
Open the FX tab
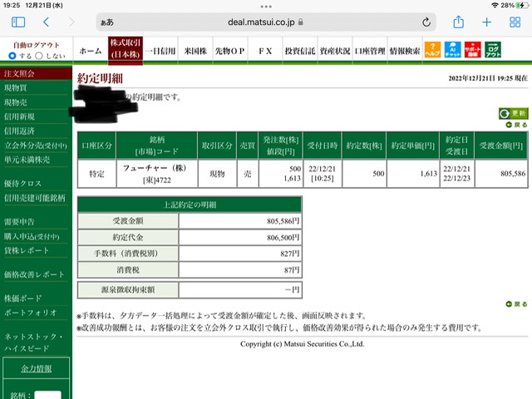[265, 51]
